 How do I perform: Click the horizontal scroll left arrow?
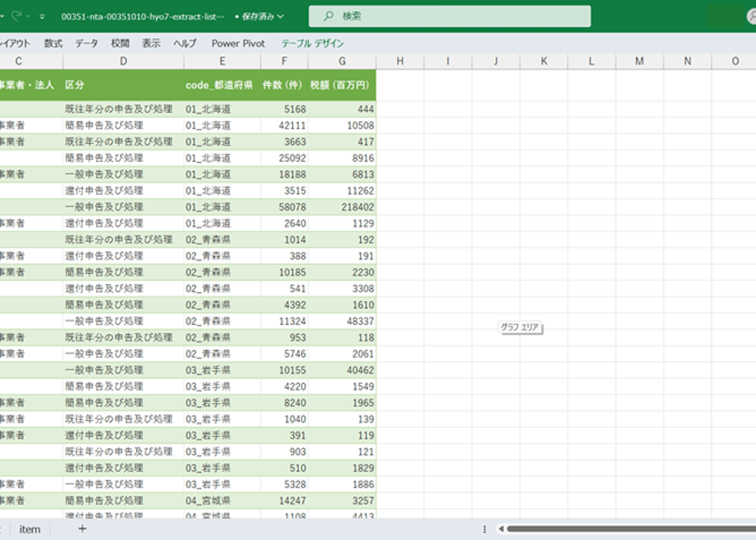click(x=501, y=529)
